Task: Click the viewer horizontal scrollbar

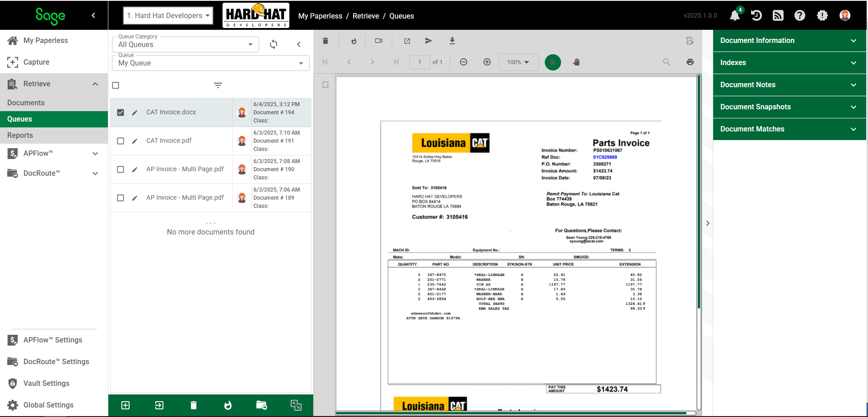Action: click(511, 413)
